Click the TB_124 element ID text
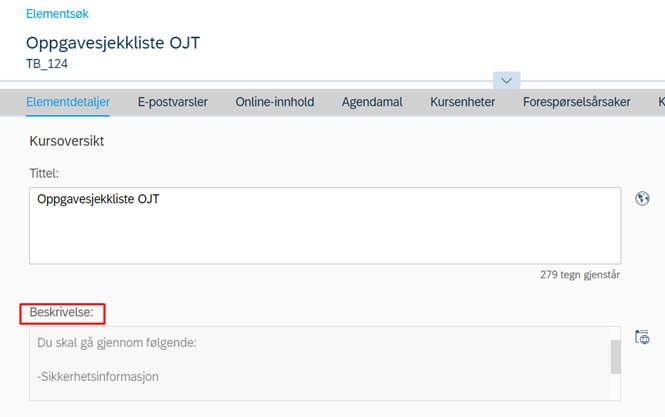 coord(47,64)
